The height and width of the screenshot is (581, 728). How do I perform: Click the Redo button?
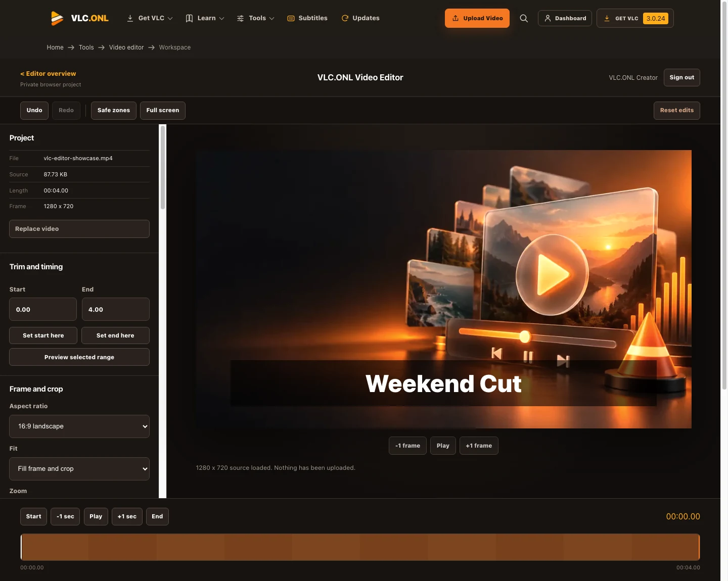[66, 111]
